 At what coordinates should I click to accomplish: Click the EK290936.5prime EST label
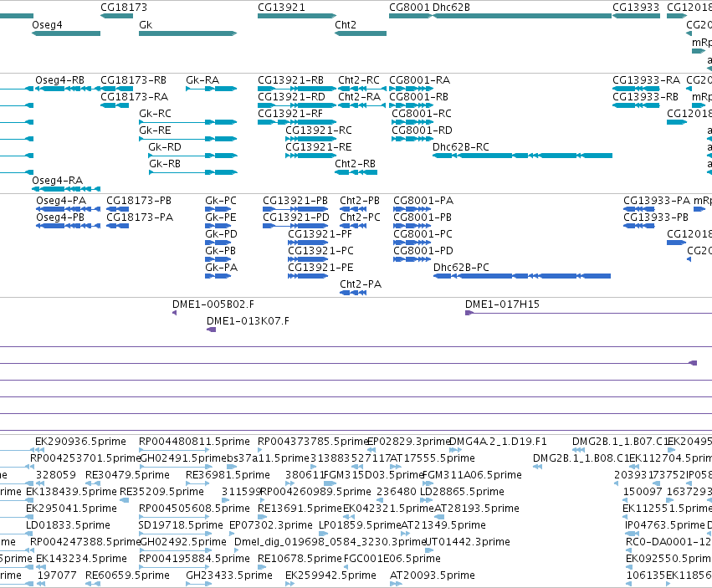(x=81, y=442)
